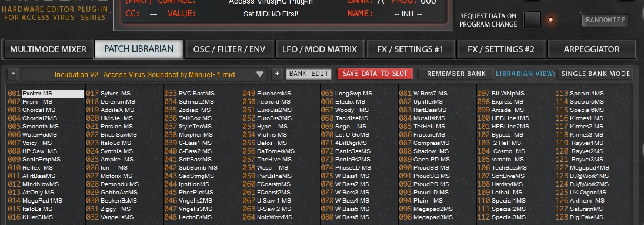
Task: Open the OSC / FILTER / ENV tab
Action: click(229, 49)
